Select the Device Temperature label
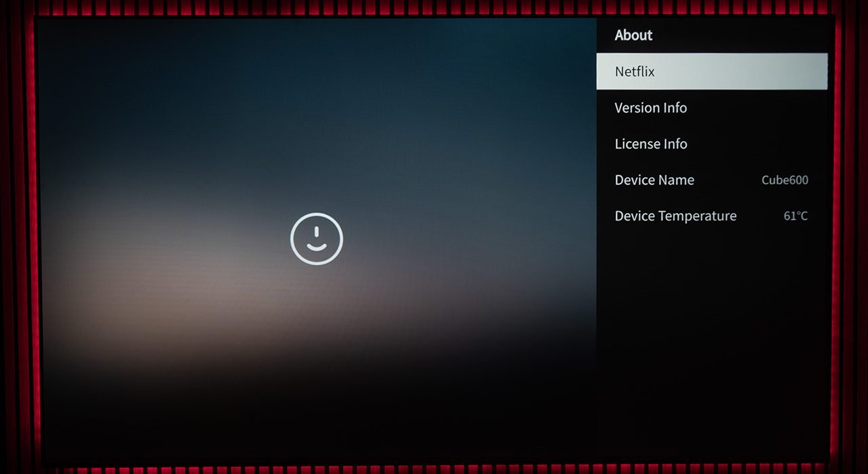The height and width of the screenshot is (474, 868). pyautogui.click(x=675, y=216)
